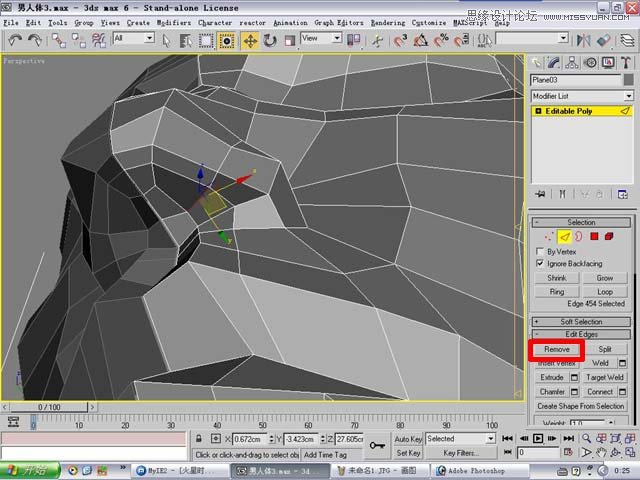Click the Align tool icon
Screen dimensions: 640x480
603,40
